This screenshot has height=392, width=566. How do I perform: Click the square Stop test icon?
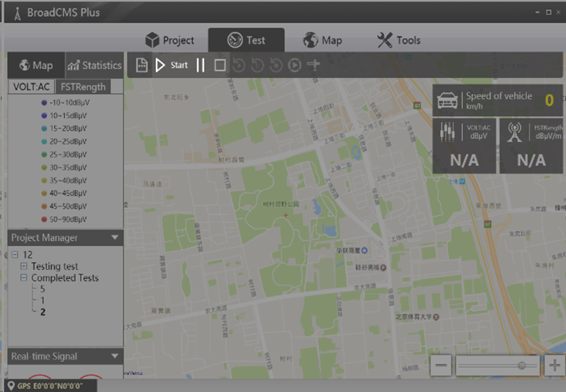(220, 65)
